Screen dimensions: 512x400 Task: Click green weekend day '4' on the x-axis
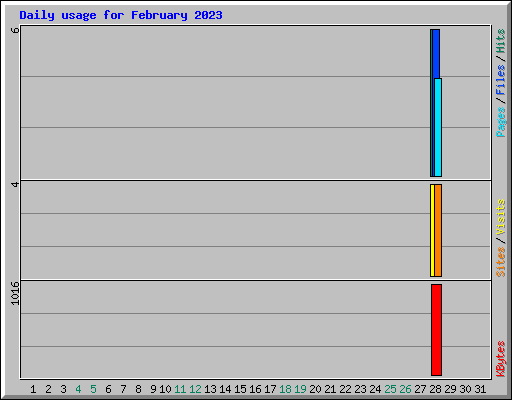pyautogui.click(x=78, y=389)
